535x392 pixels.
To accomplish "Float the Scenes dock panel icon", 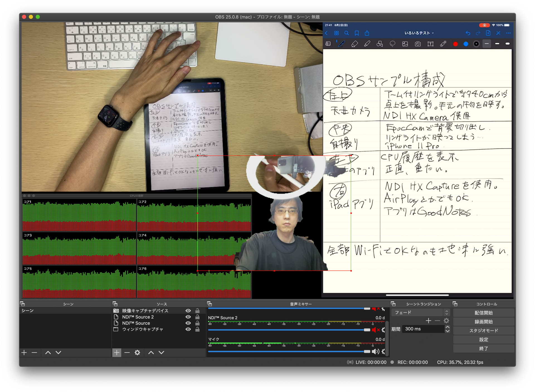I will point(23,304).
